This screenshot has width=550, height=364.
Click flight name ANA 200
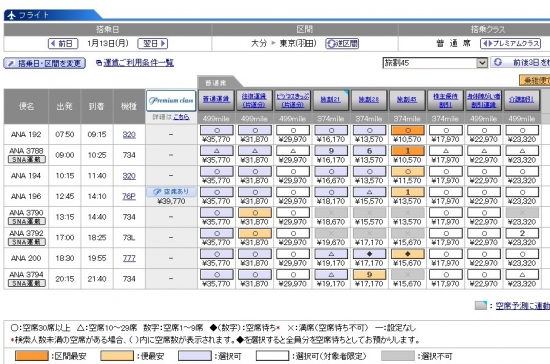click(x=26, y=258)
